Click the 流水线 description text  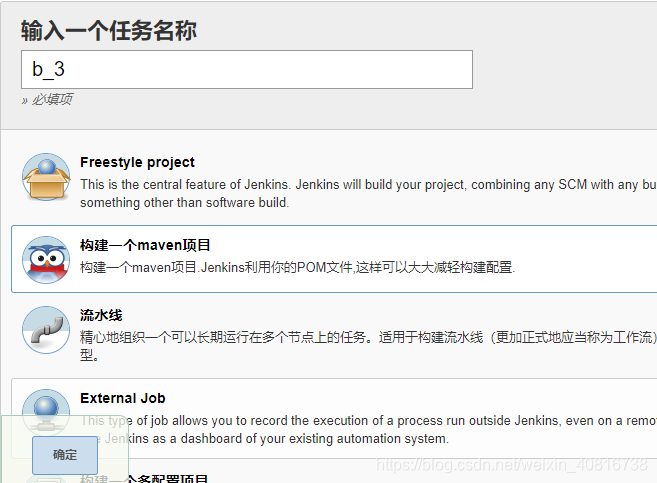[368, 346]
